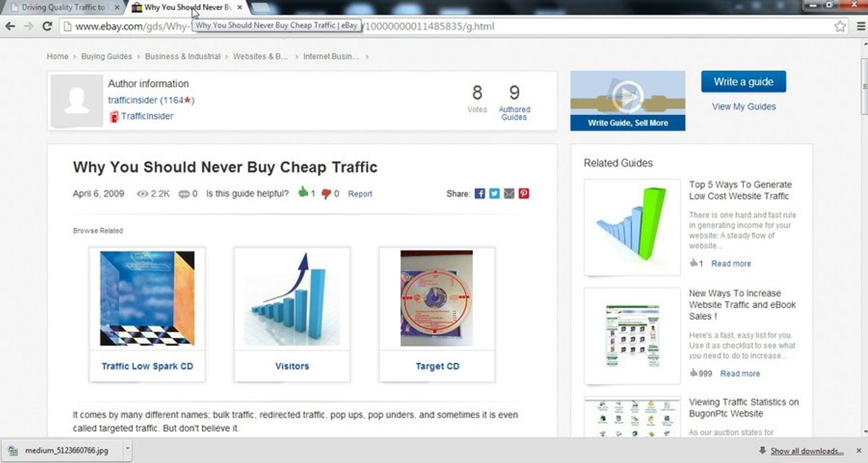Open the eBook sales guide thumbnail
Image resolution: width=868 pixels, height=463 pixels.
pos(632,336)
